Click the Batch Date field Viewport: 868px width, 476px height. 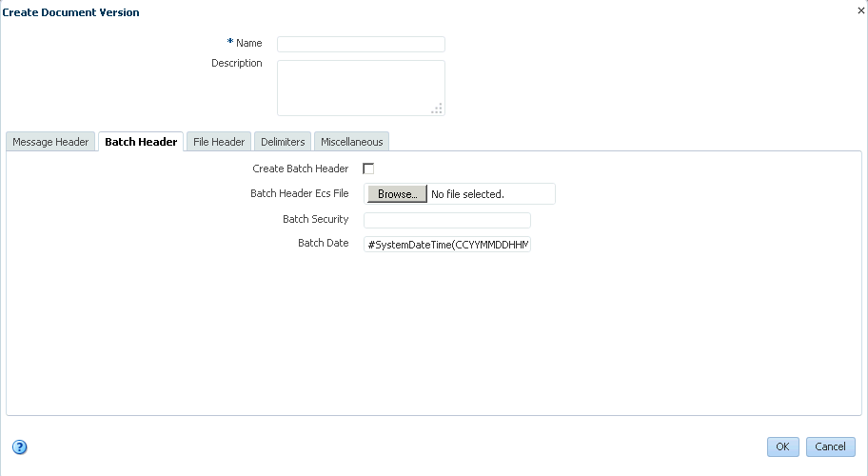447,244
